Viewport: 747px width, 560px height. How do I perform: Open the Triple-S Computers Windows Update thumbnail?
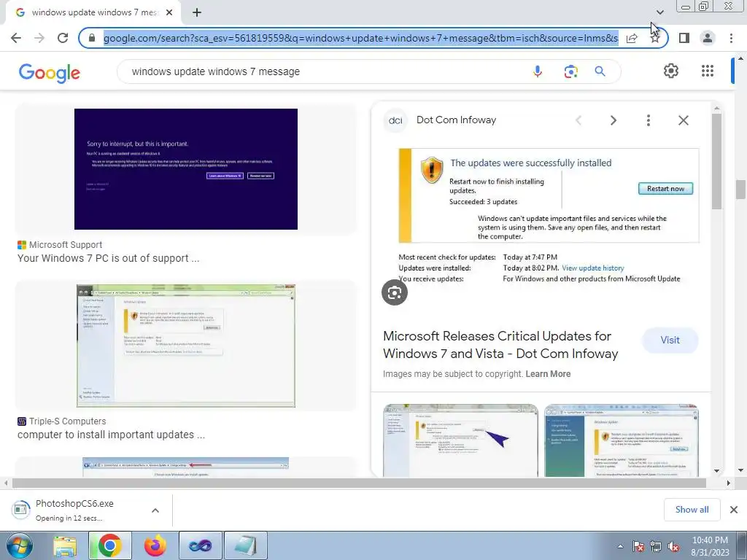tap(186, 346)
